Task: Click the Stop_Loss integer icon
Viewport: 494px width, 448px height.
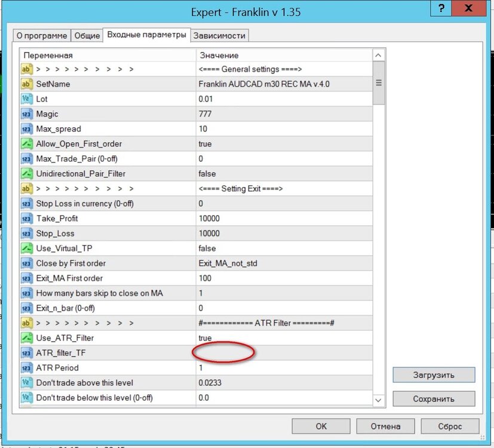Action: 26,234
